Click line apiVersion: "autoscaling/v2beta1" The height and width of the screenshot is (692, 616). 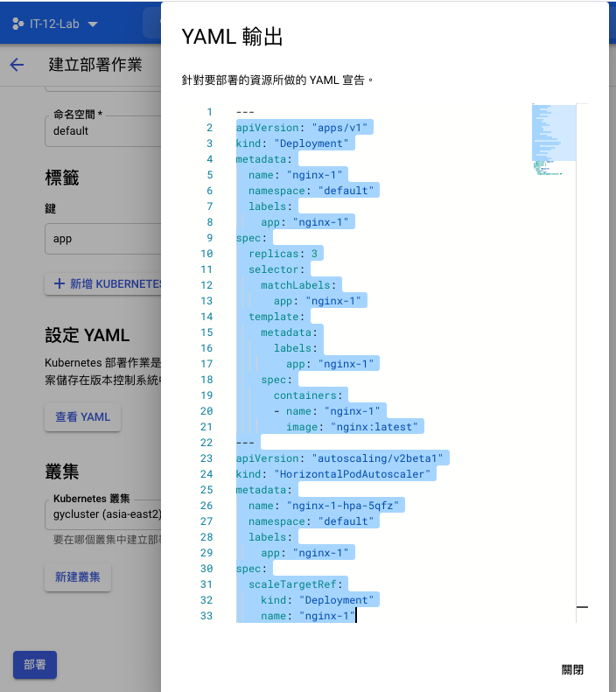click(339, 458)
